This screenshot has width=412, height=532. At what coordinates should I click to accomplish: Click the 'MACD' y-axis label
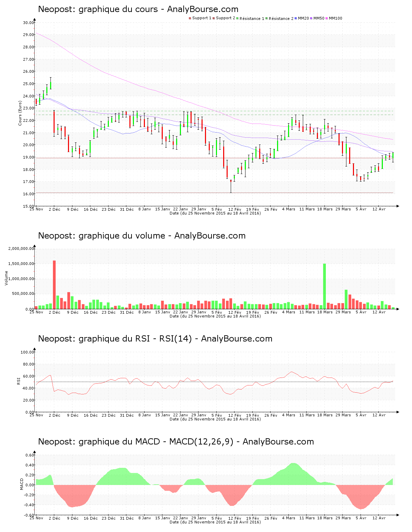click(x=22, y=484)
